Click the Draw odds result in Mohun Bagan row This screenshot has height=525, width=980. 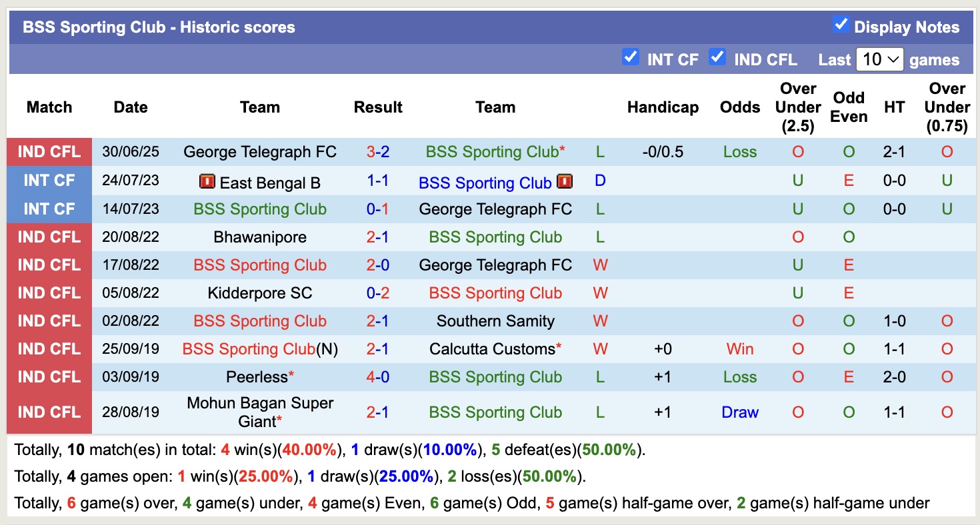coord(740,412)
